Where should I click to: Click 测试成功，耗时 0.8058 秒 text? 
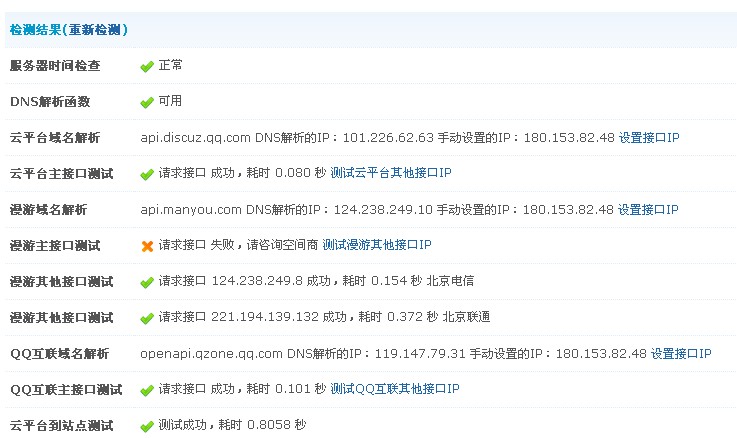point(232,425)
